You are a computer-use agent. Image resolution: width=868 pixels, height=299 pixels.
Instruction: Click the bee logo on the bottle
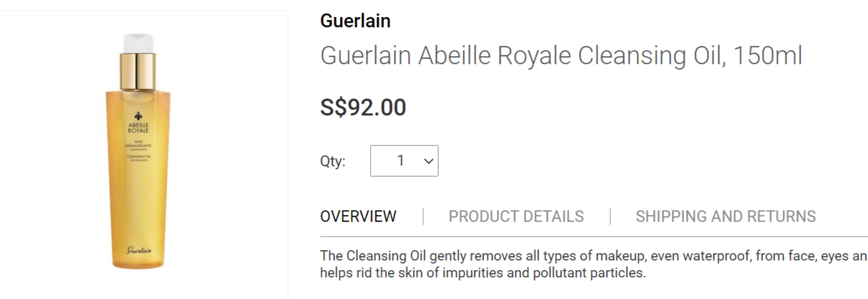coord(138,116)
